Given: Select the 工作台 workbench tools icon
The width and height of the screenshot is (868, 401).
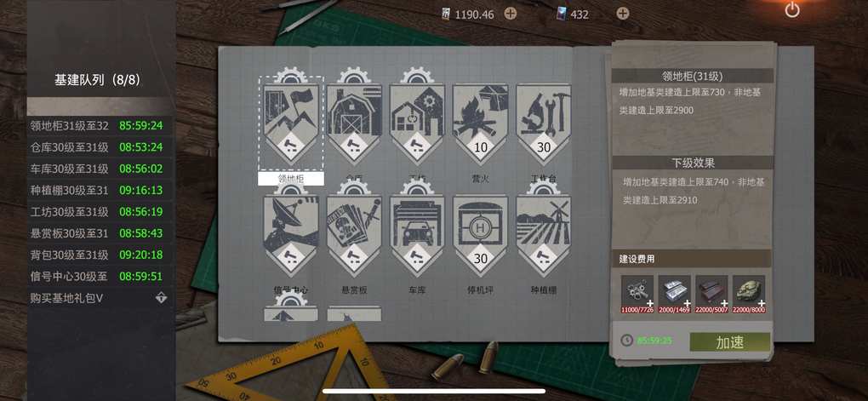Looking at the screenshot, I should click(x=543, y=120).
